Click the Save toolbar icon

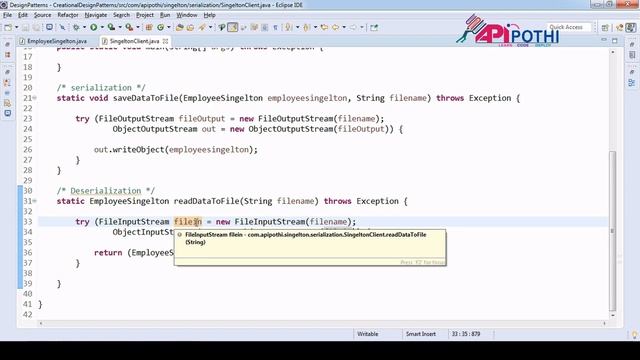(26, 27)
